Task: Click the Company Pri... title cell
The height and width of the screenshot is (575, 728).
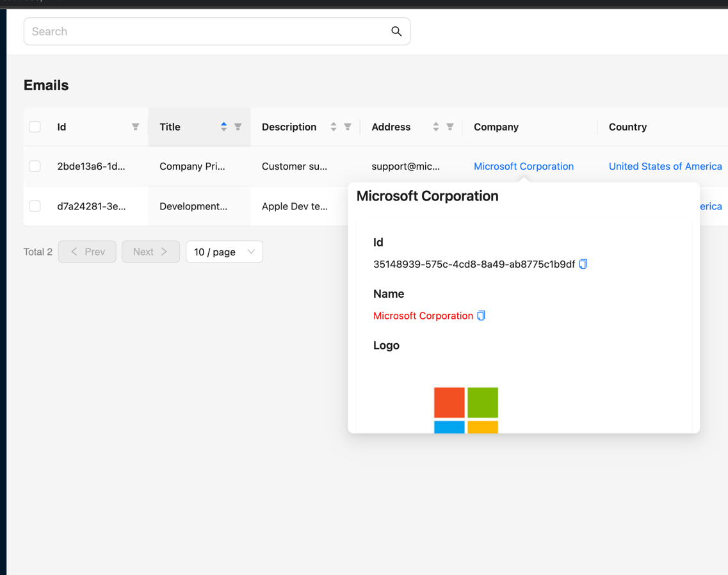Action: tap(192, 166)
